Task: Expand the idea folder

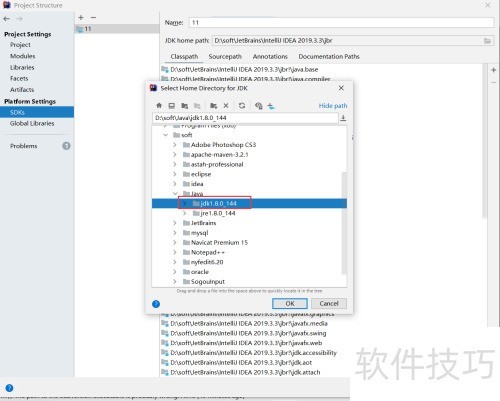Action: click(175, 184)
